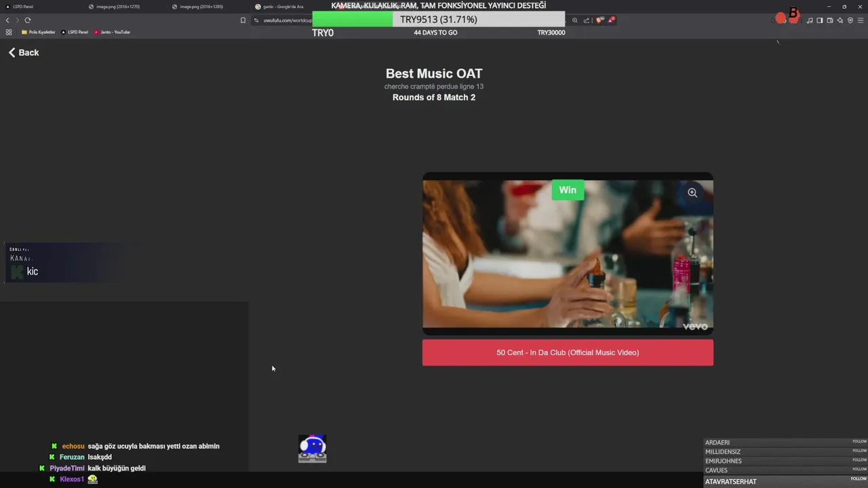Image resolution: width=868 pixels, height=488 pixels.
Task: Open the Brave Shields lion icon
Action: (599, 20)
